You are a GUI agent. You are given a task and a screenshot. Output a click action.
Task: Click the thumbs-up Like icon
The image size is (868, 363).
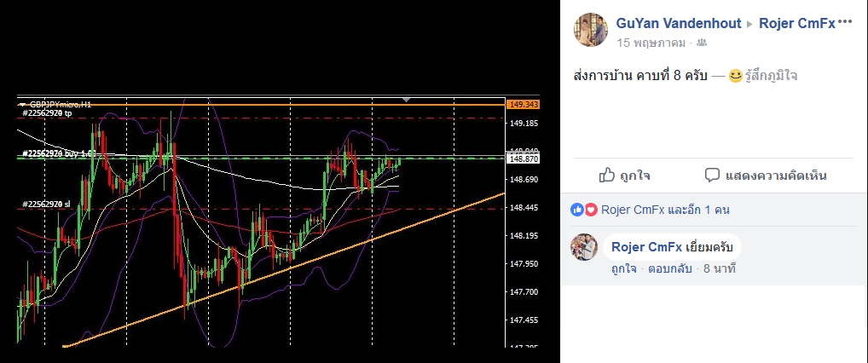(x=607, y=176)
